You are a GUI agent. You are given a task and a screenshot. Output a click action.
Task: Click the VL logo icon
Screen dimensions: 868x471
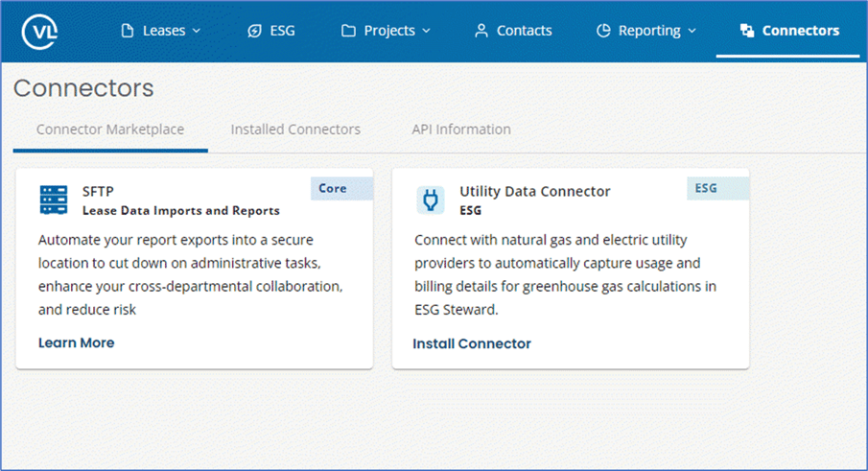tap(39, 31)
